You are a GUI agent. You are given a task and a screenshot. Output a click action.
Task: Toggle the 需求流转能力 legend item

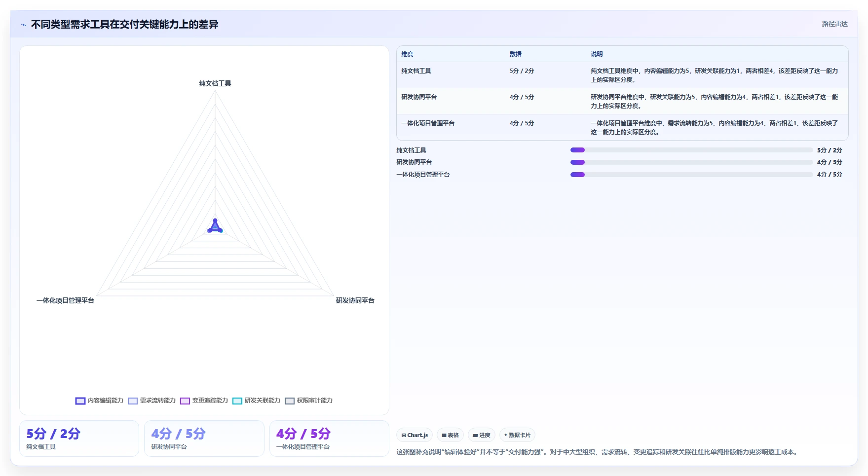coord(151,401)
